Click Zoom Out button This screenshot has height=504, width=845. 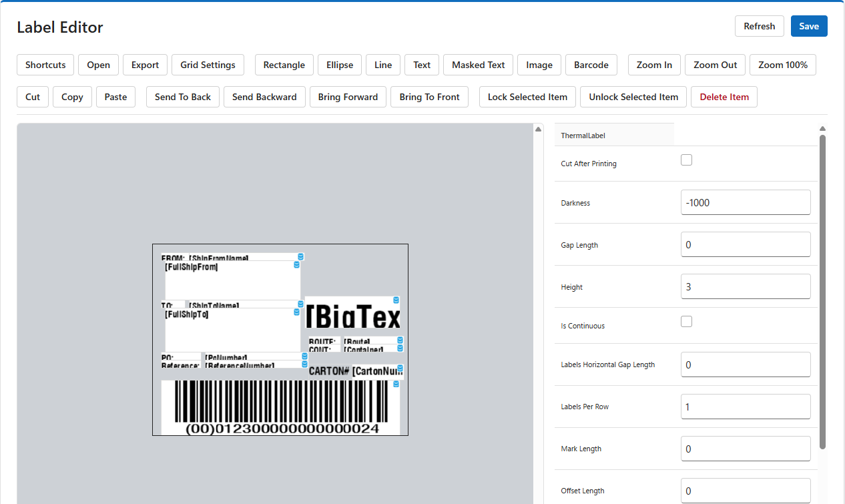715,65
